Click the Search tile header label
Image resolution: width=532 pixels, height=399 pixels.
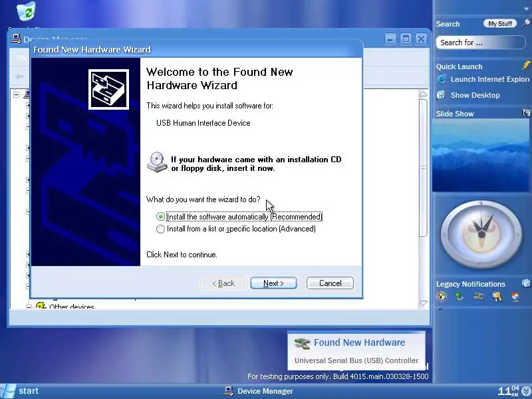448,24
